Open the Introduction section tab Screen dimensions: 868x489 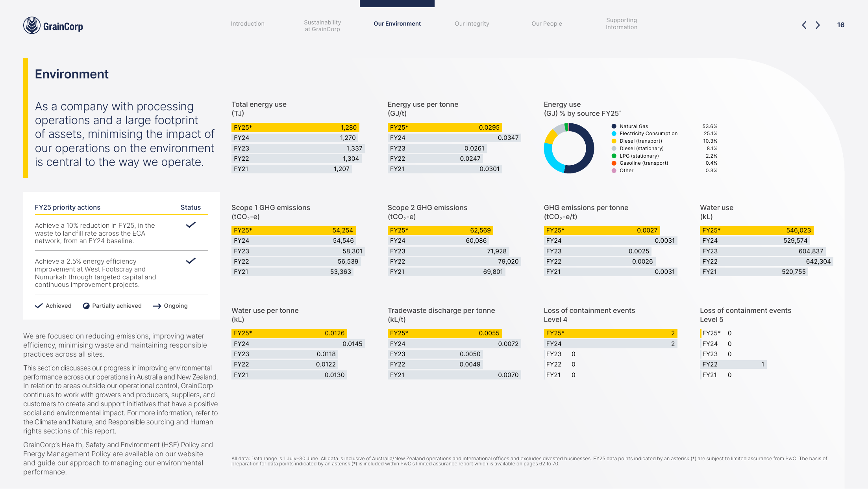248,24
